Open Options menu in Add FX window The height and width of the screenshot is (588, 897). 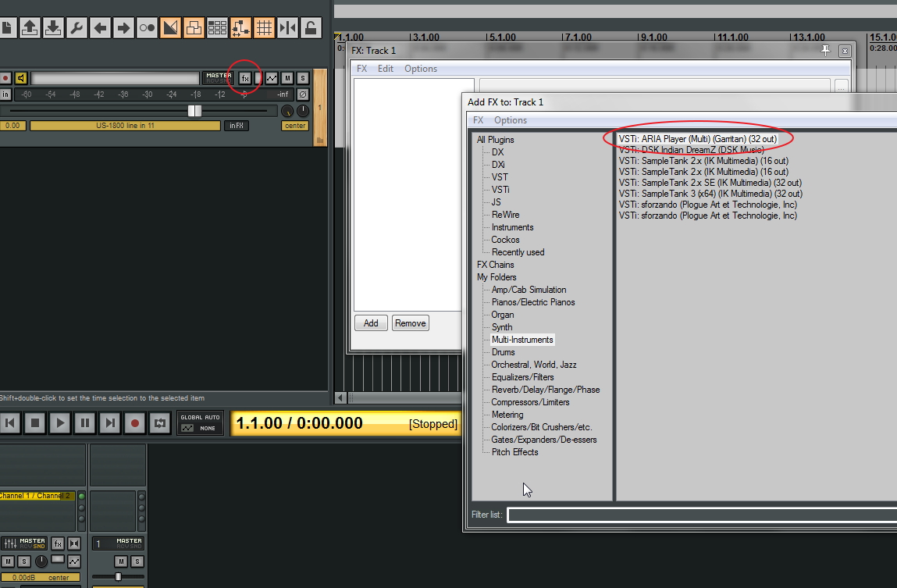pos(511,120)
